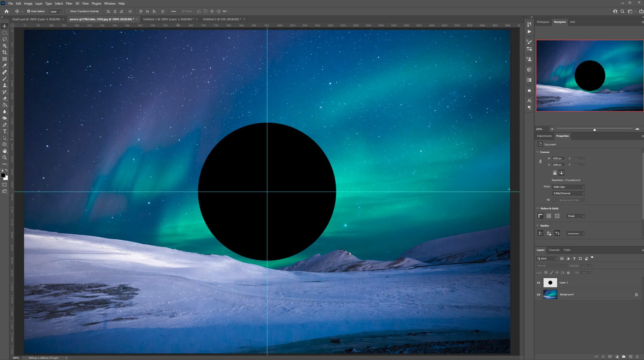
Task: Open the Photoshop search icon
Action: pyautogui.click(x=623, y=11)
